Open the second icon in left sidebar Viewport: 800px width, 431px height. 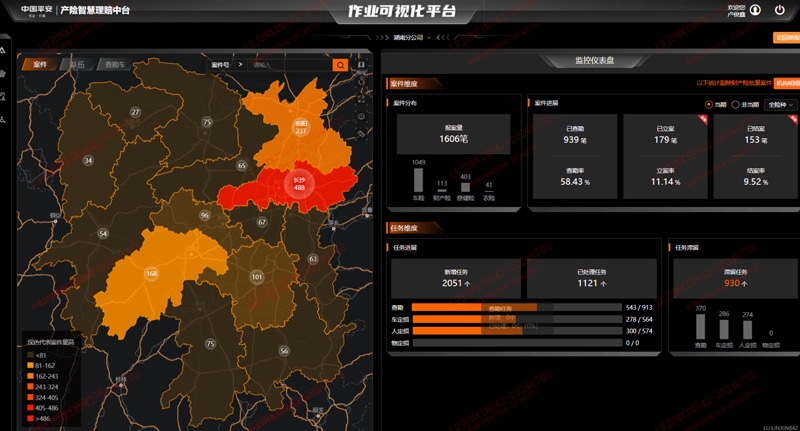tap(3, 74)
